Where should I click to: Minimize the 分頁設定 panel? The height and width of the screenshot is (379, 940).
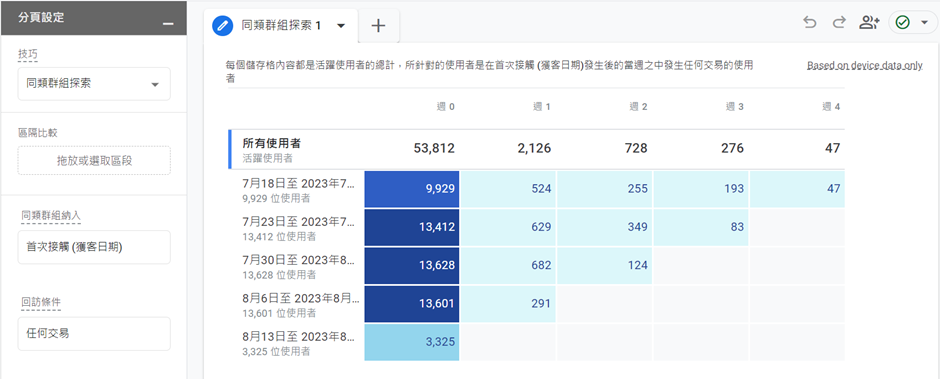click(168, 23)
